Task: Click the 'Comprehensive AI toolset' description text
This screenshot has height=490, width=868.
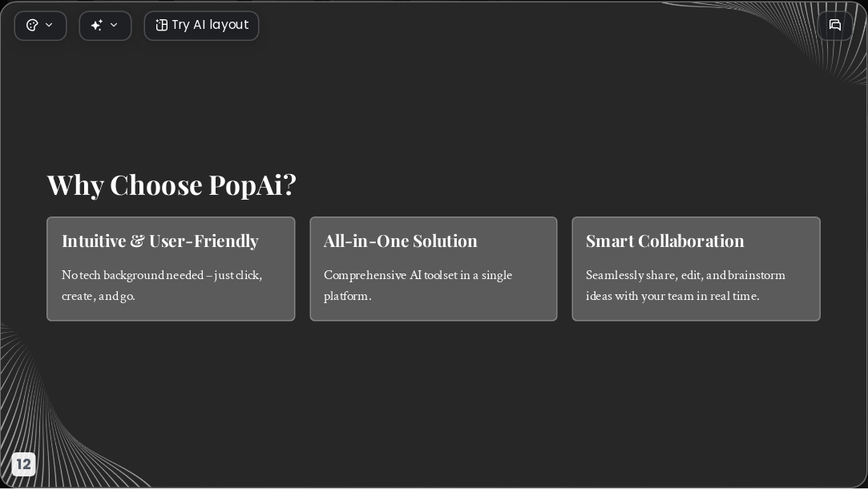Action: tap(418, 285)
